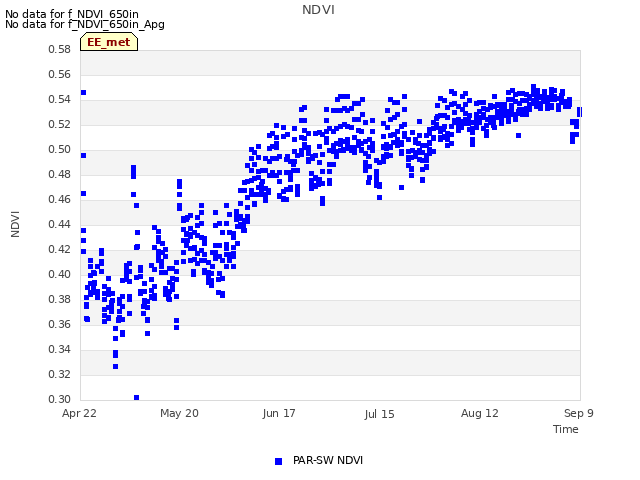
Task: Click the 0.34 y-axis value
Action: 60,349
